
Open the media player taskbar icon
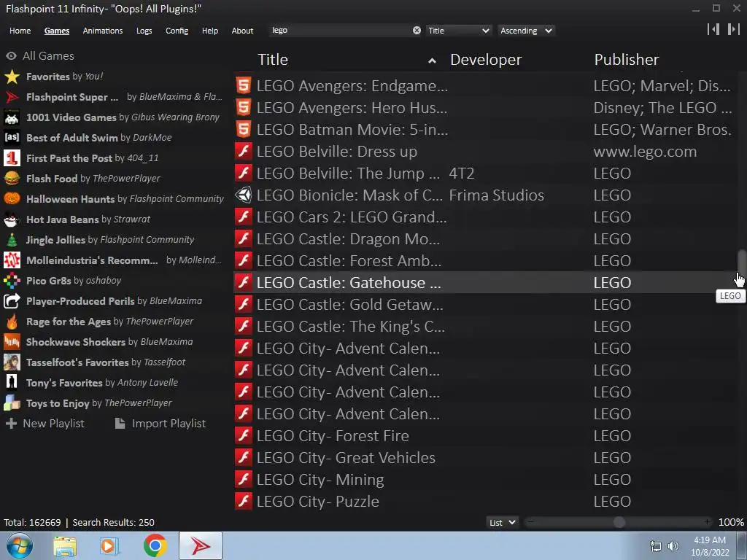109,546
